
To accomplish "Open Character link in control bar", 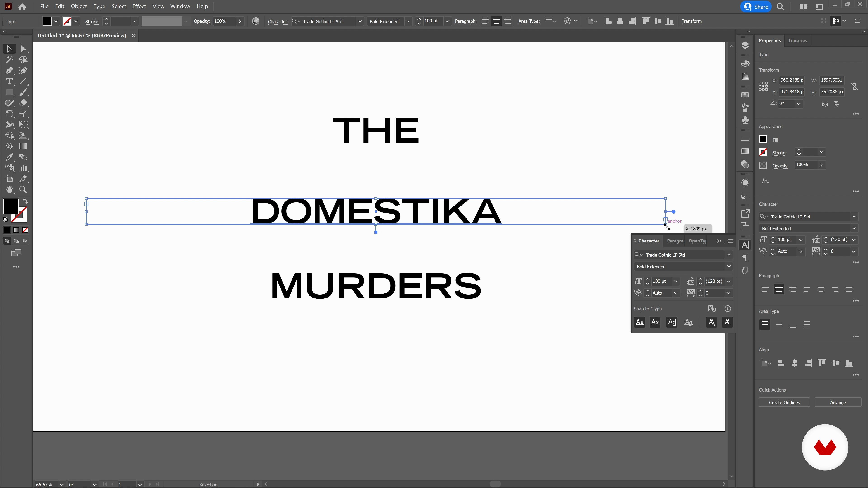I will coord(278,21).
